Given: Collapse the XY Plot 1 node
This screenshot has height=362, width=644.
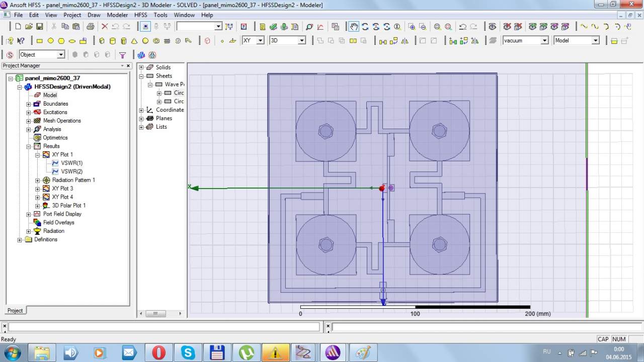Looking at the screenshot, I should (38, 155).
